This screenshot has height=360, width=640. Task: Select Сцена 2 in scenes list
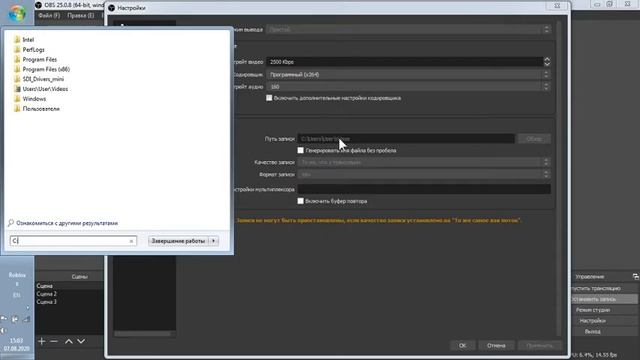[x=69, y=294]
